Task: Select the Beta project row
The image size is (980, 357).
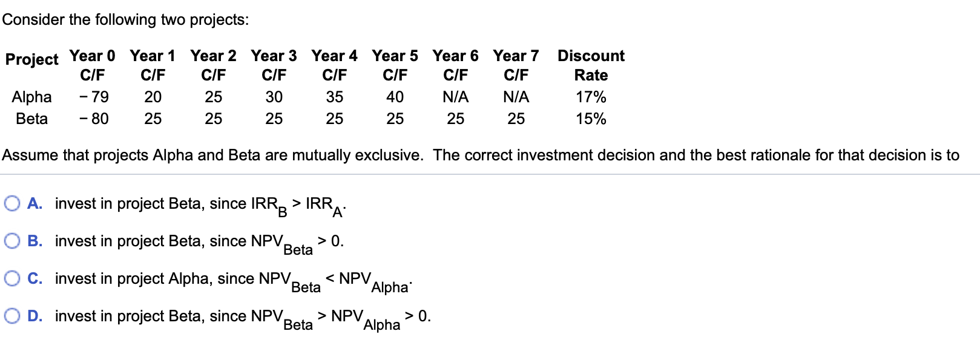Action: point(32,119)
